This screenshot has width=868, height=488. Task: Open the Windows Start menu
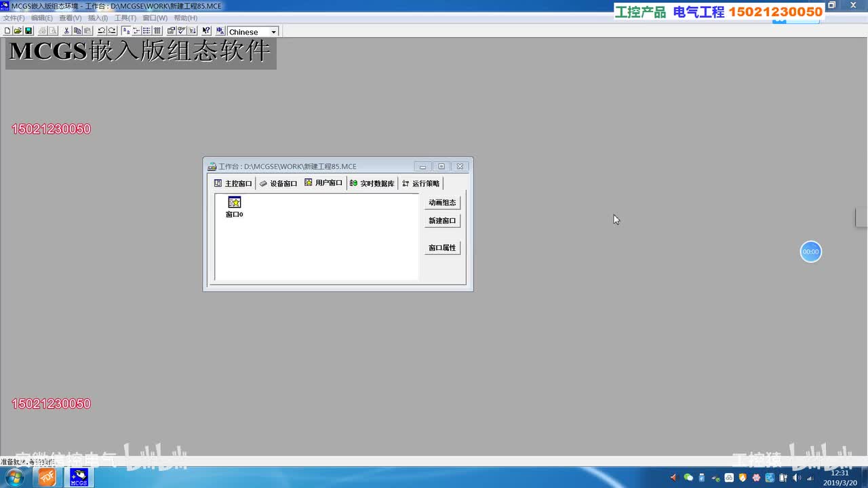[x=14, y=477]
